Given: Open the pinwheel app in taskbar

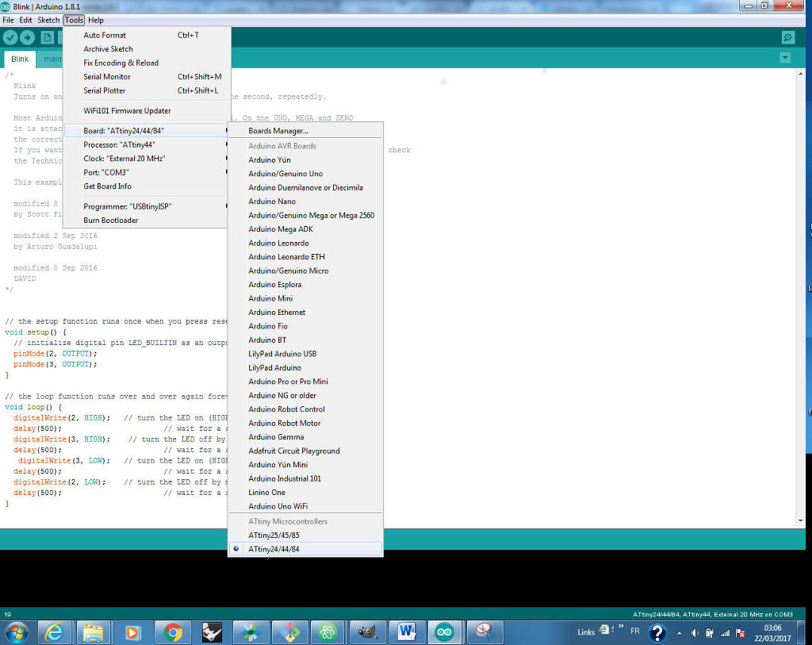Looking at the screenshot, I should (251, 632).
